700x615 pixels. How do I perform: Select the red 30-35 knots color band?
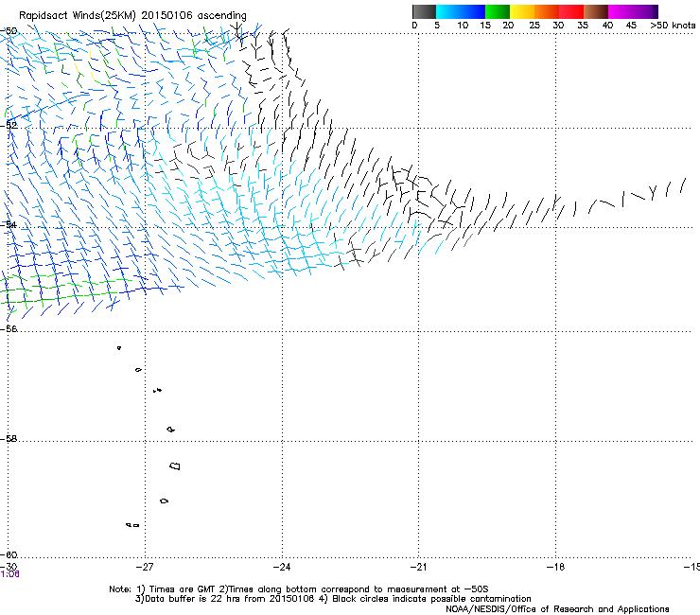tap(571, 11)
